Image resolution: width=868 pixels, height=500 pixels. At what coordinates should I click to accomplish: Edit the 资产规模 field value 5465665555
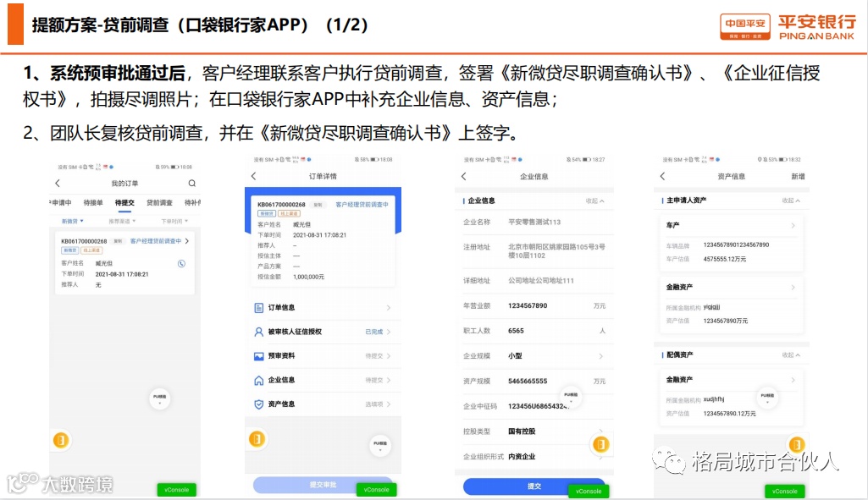point(528,381)
